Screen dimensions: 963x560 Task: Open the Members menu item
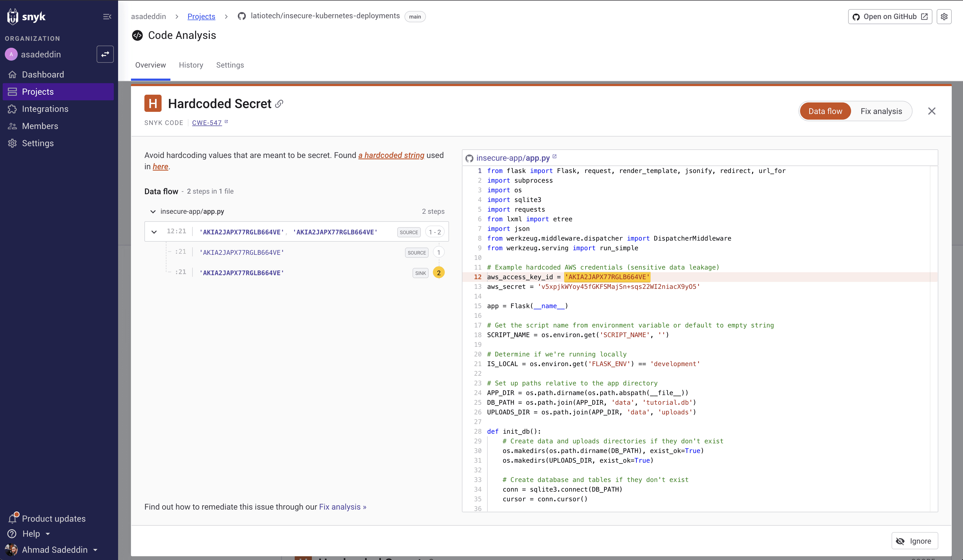click(40, 126)
